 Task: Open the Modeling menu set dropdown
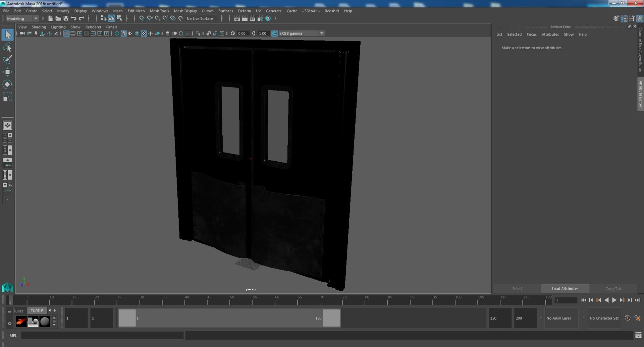[x=22, y=18]
